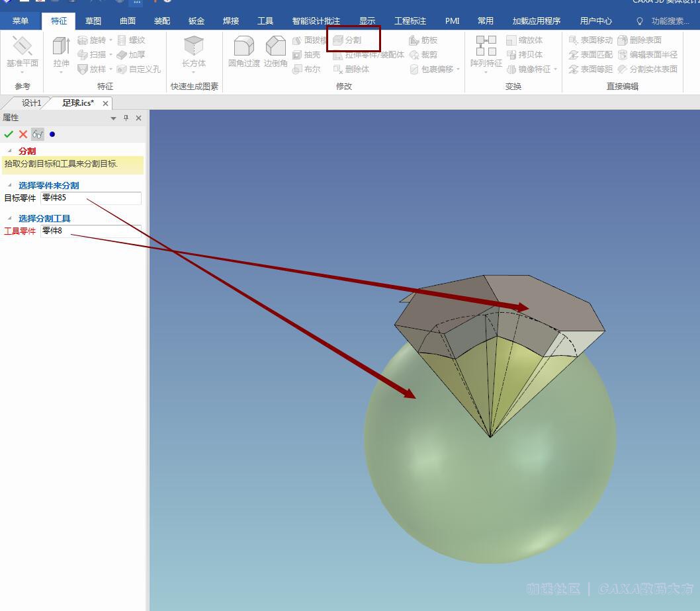The height and width of the screenshot is (611, 700).
Task: Pin the 属性 properties panel
Action: pos(126,118)
